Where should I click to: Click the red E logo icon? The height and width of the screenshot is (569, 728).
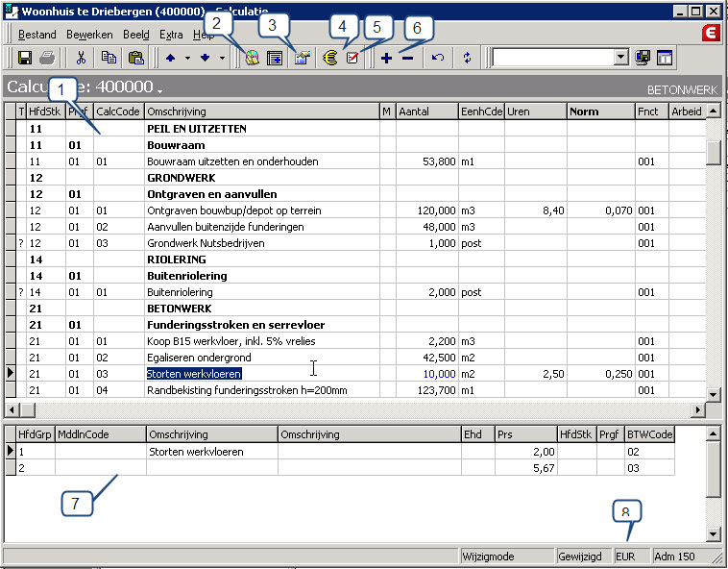coord(711,34)
